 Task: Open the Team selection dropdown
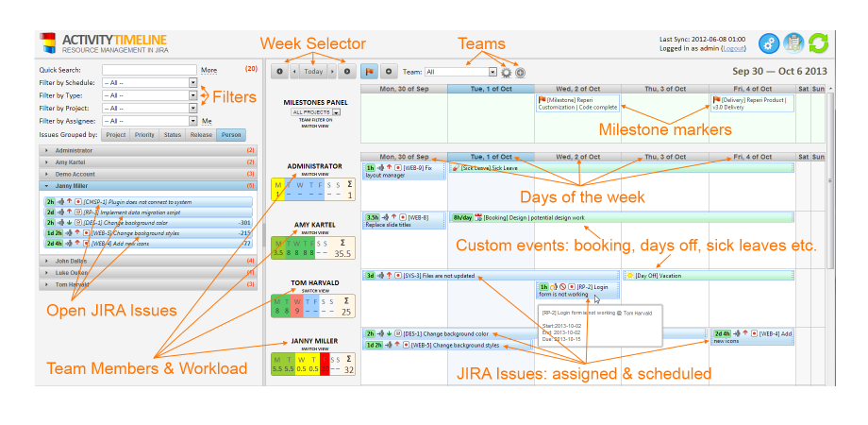tap(460, 71)
